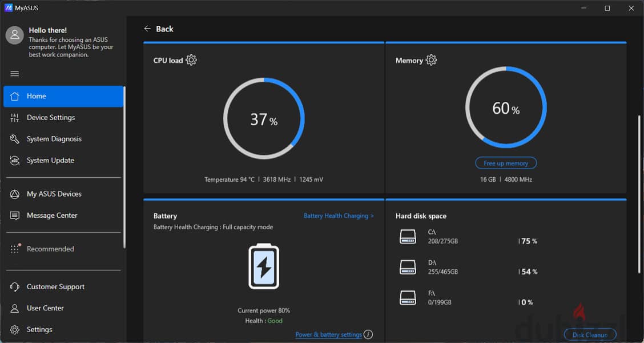This screenshot has width=644, height=343.
Task: Click the Disk Cleanup button
Action: pos(590,335)
